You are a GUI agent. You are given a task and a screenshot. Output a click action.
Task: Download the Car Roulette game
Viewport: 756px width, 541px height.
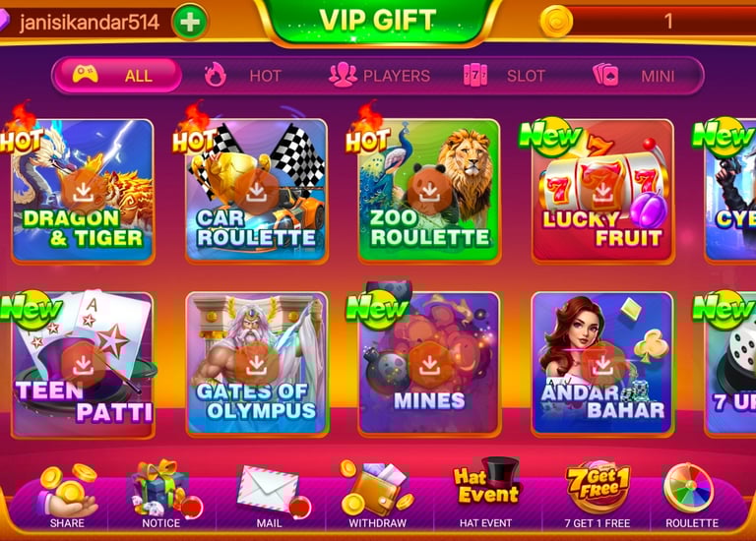click(x=257, y=193)
